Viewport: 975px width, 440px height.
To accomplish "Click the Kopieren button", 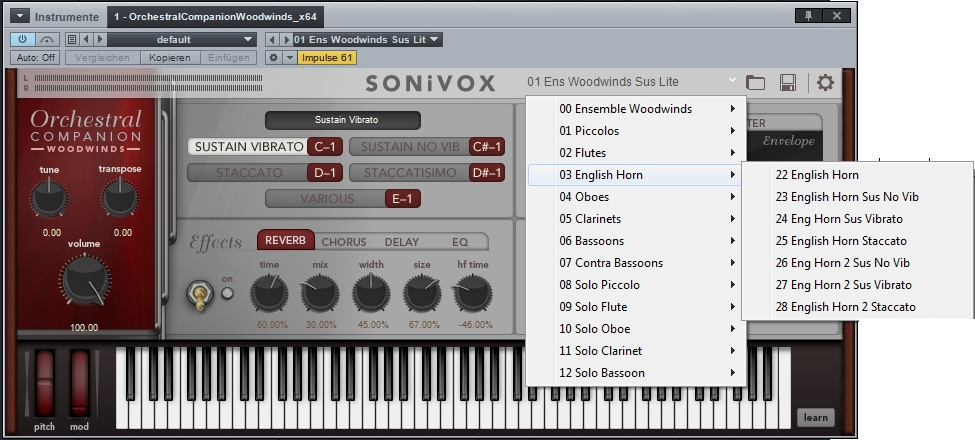I will [169, 58].
